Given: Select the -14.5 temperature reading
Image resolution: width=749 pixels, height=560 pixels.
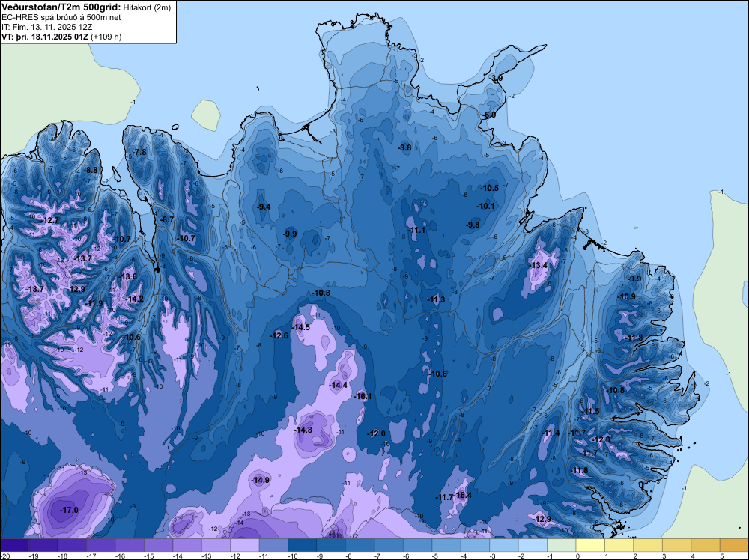Looking at the screenshot, I should point(301,327).
